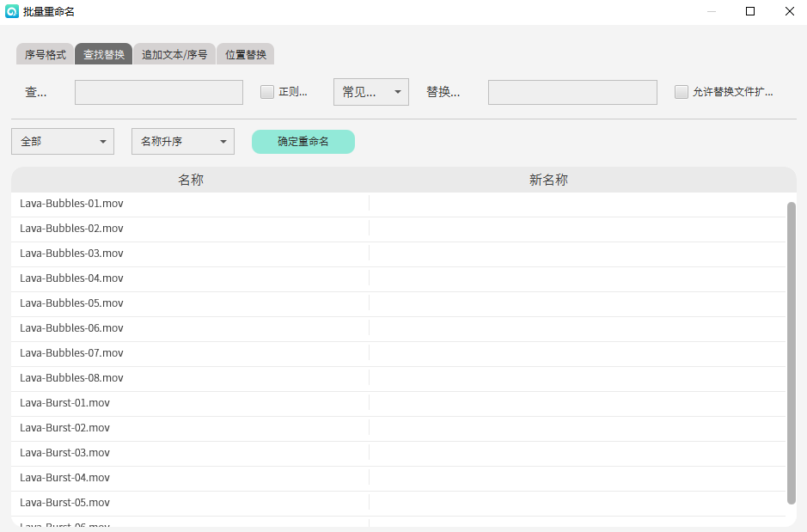Click the app logo icon in title bar
Image resolution: width=807 pixels, height=532 pixels.
click(x=12, y=11)
